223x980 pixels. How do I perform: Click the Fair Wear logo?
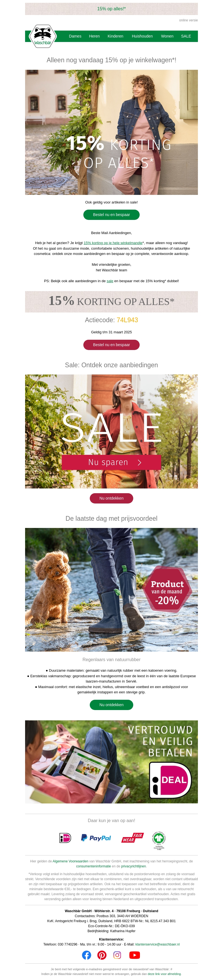click(133, 838)
